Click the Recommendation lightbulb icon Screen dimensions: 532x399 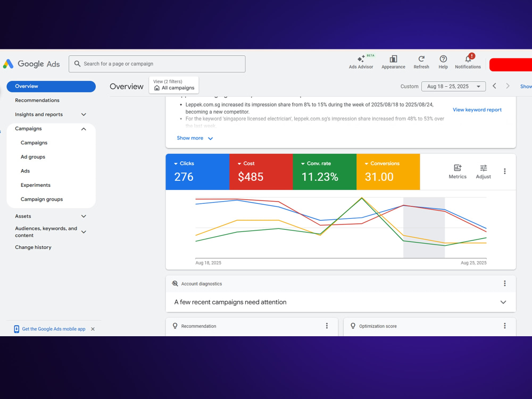click(x=175, y=326)
